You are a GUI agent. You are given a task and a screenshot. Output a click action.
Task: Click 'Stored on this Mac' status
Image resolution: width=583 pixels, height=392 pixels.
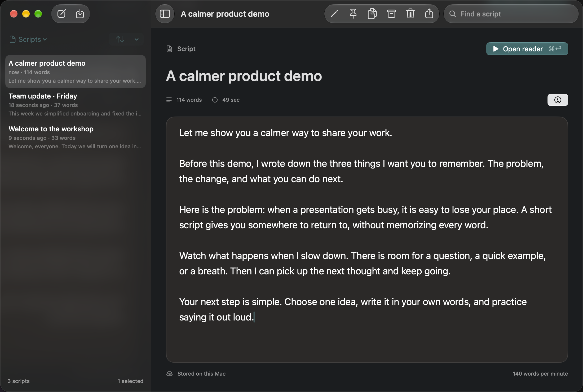click(201, 374)
